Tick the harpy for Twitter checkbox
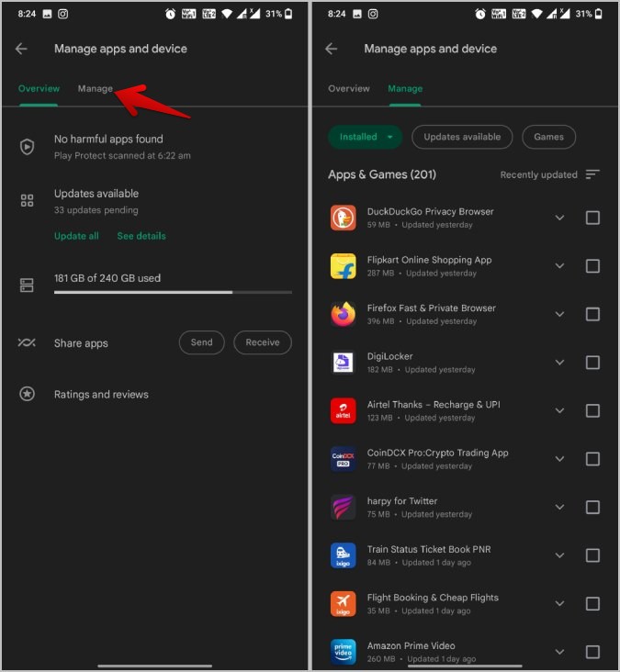Screen dimensions: 620x672 [592, 507]
